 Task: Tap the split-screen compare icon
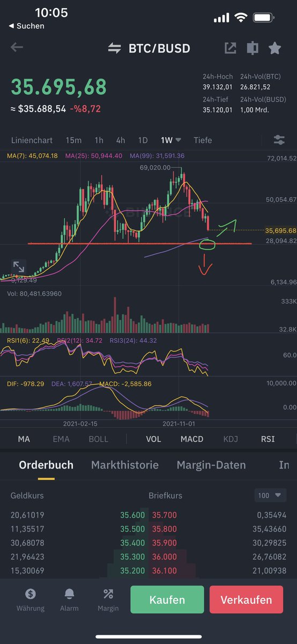(x=252, y=48)
